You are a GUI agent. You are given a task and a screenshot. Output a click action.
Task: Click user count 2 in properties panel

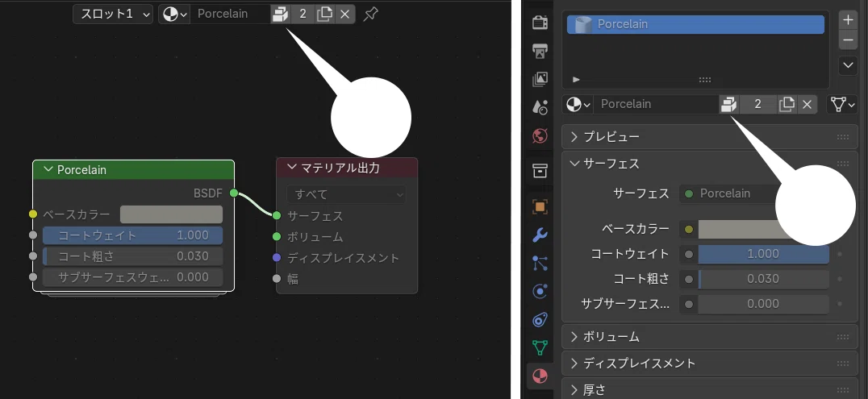(757, 104)
